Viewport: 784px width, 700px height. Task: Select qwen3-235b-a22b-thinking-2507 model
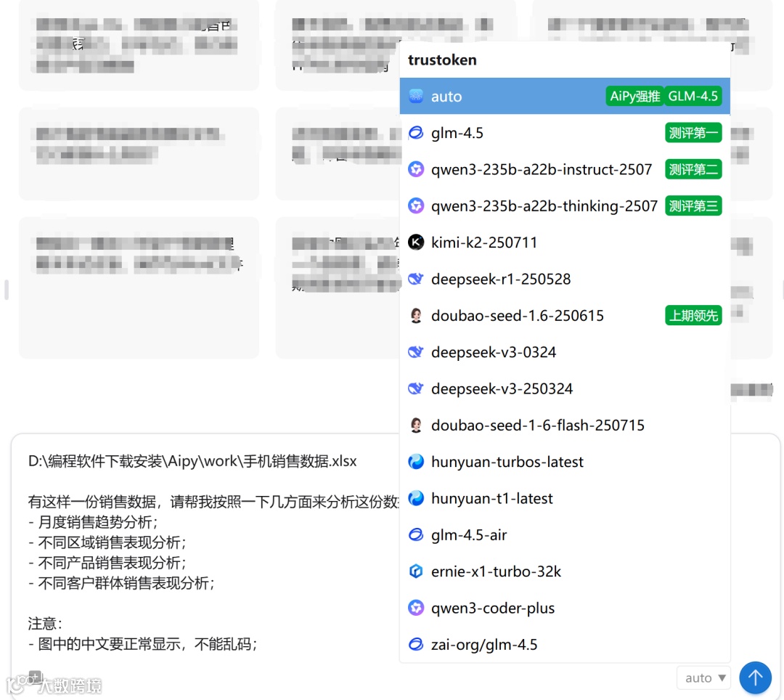(x=565, y=206)
